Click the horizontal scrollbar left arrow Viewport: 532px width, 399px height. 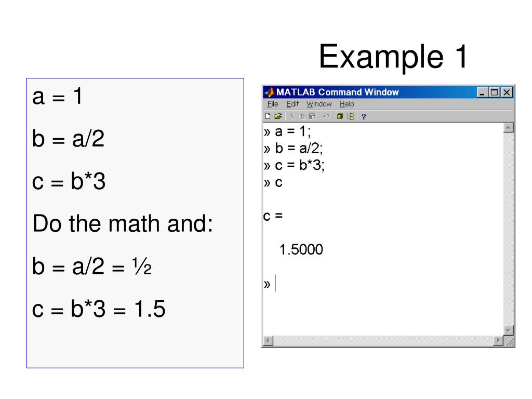(268, 340)
